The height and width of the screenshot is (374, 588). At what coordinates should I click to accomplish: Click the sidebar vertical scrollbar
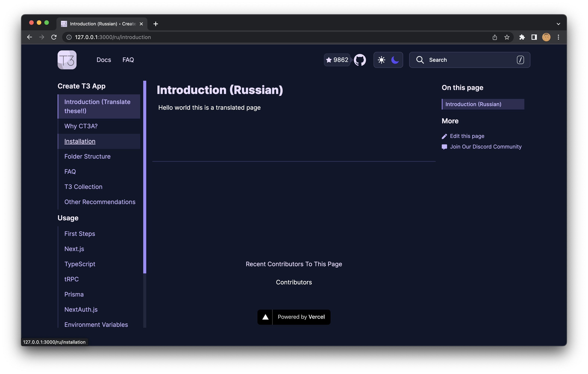click(x=145, y=177)
